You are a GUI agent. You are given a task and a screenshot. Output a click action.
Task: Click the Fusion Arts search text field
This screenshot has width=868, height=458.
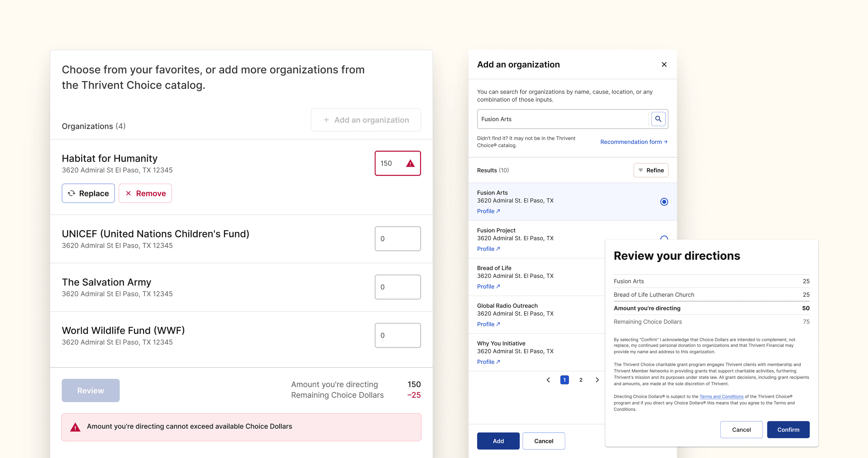[x=563, y=119]
